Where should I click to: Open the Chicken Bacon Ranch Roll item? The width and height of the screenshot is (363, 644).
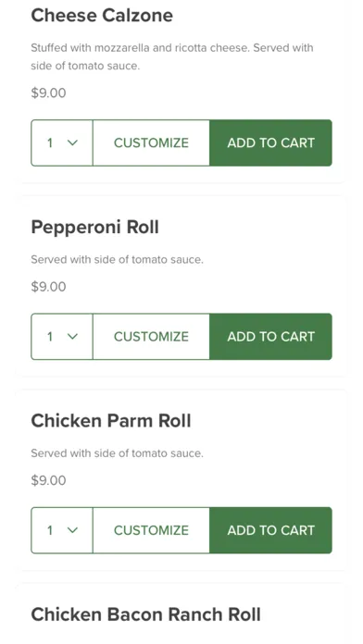146,614
